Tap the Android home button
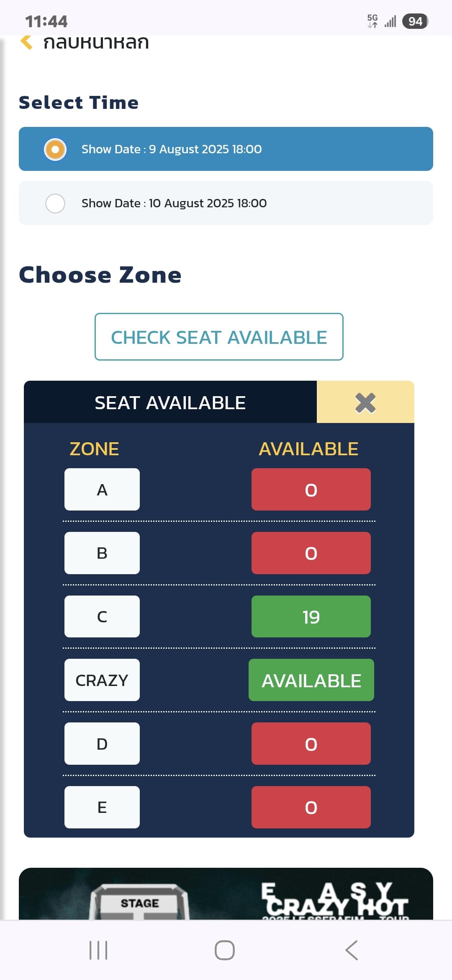Image resolution: width=452 pixels, height=980 pixels. [225, 950]
